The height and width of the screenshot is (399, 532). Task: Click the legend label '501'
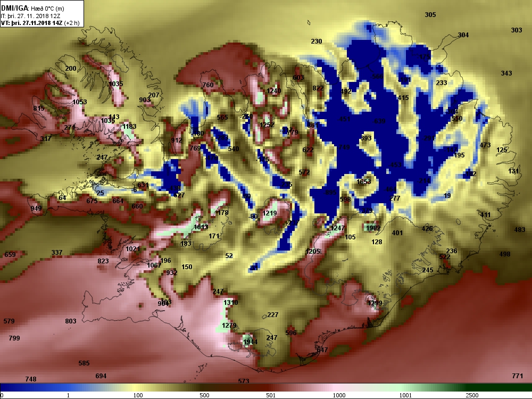[x=271, y=395]
